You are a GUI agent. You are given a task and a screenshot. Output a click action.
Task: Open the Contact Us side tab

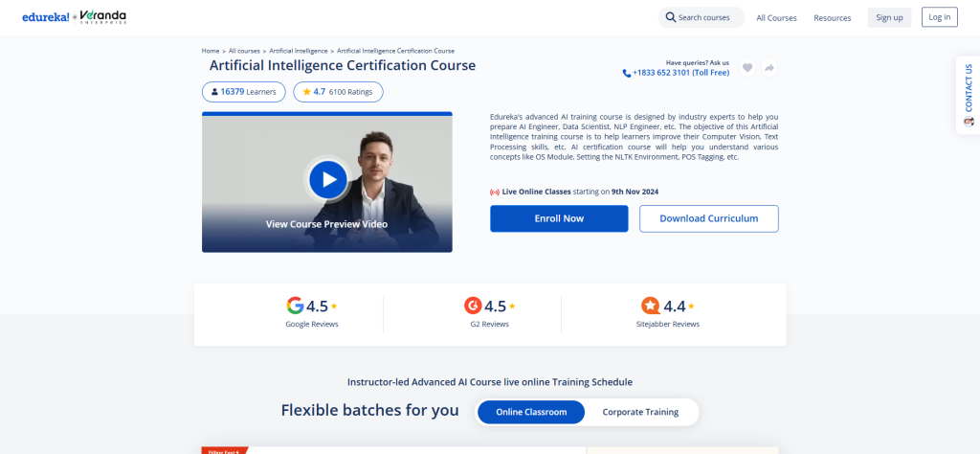pyautogui.click(x=969, y=95)
